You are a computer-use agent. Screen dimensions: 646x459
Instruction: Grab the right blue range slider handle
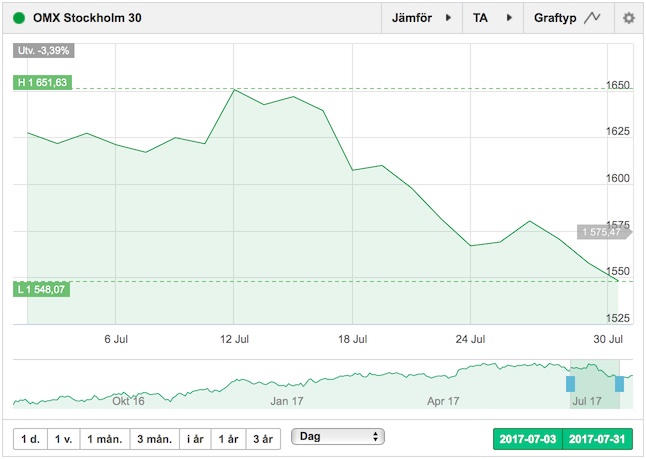pyautogui.click(x=619, y=384)
